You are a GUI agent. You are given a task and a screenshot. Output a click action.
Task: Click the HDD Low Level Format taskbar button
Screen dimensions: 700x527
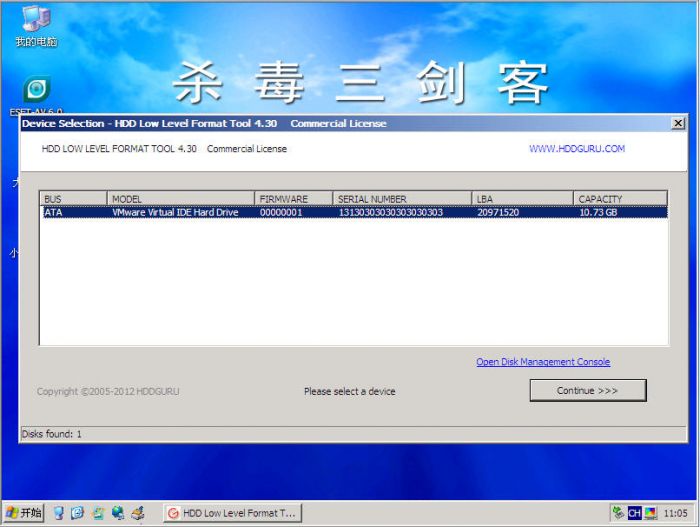click(232, 513)
